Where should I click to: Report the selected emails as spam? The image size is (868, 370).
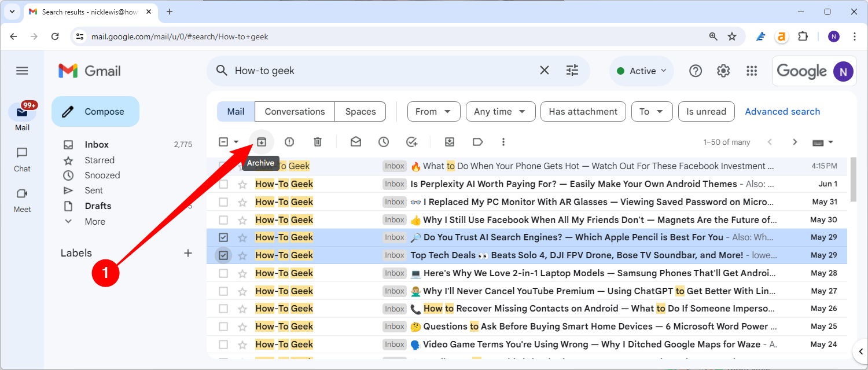289,141
